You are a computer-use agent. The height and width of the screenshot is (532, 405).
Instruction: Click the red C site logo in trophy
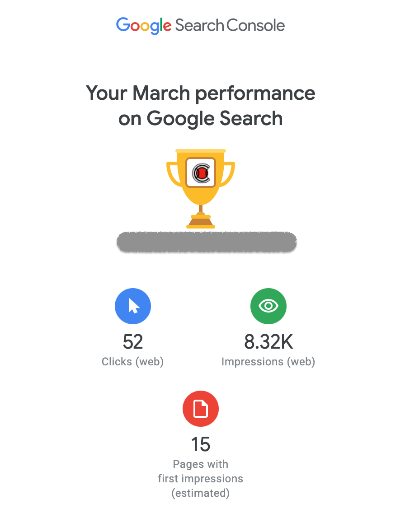(201, 173)
